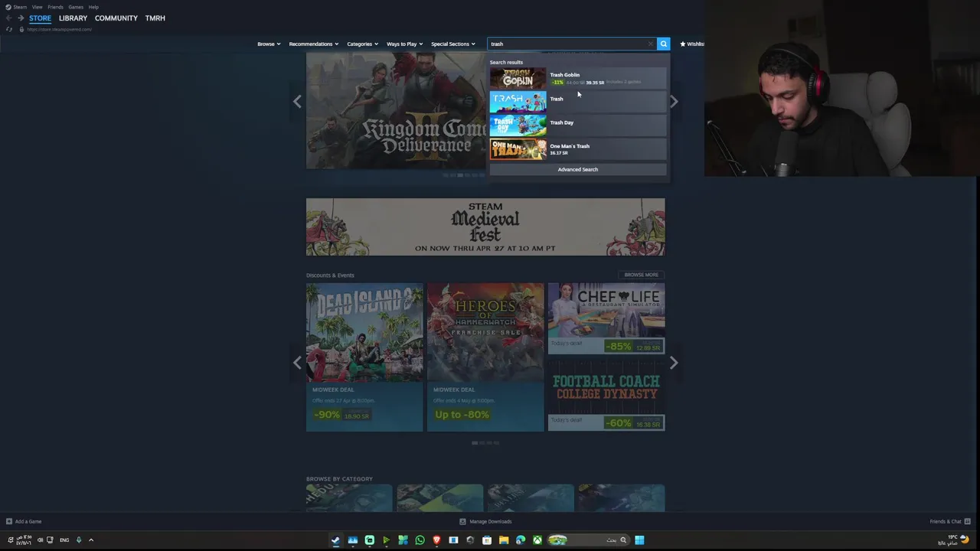This screenshot has height=551, width=980.
Task: Expand the Browse dropdown
Action: 269,44
